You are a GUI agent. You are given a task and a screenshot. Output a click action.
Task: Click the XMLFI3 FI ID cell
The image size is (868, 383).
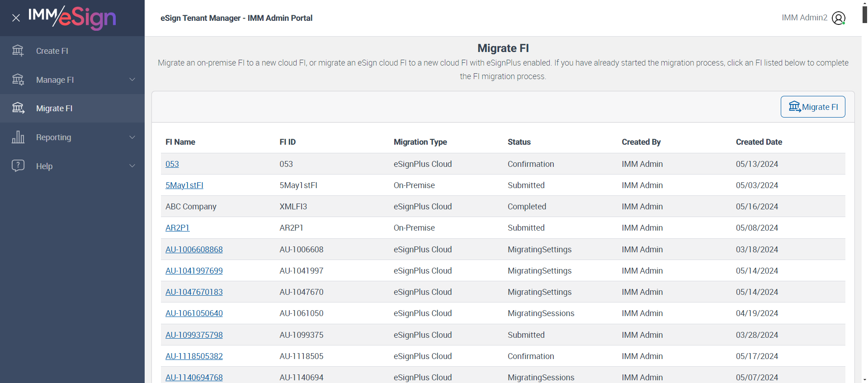293,207
